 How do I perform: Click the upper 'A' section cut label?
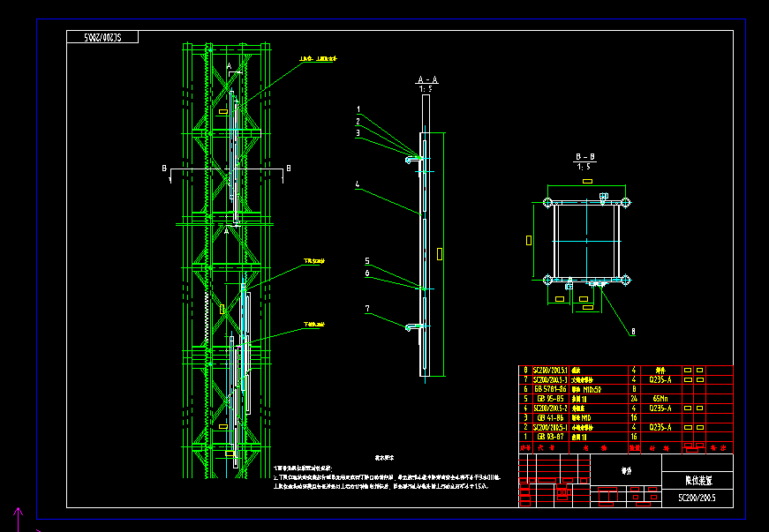click(229, 66)
